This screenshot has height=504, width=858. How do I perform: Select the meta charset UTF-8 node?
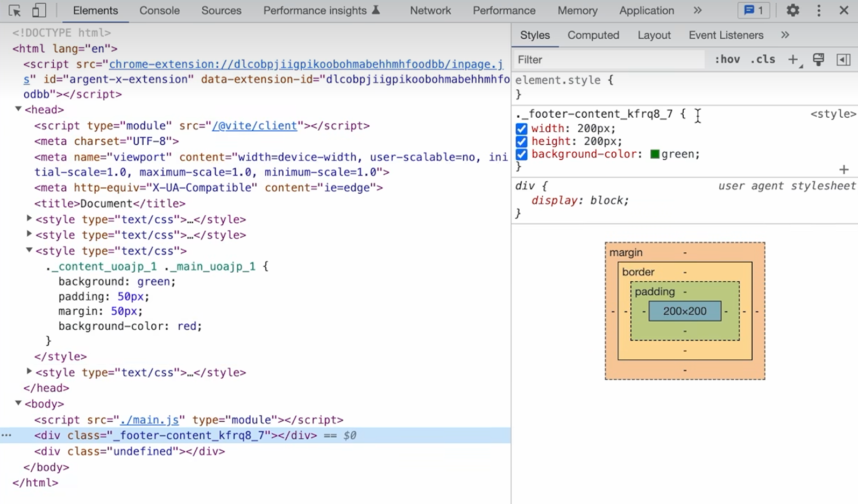(x=107, y=141)
